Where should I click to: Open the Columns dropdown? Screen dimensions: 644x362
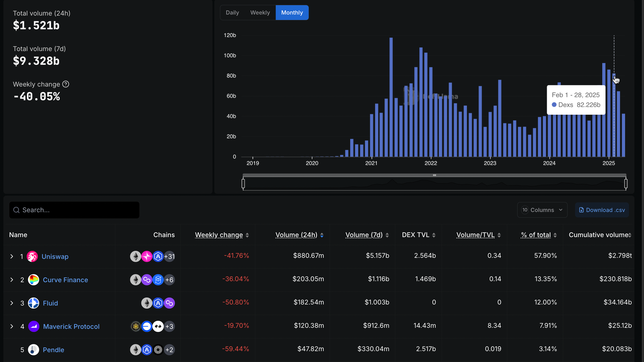point(542,210)
